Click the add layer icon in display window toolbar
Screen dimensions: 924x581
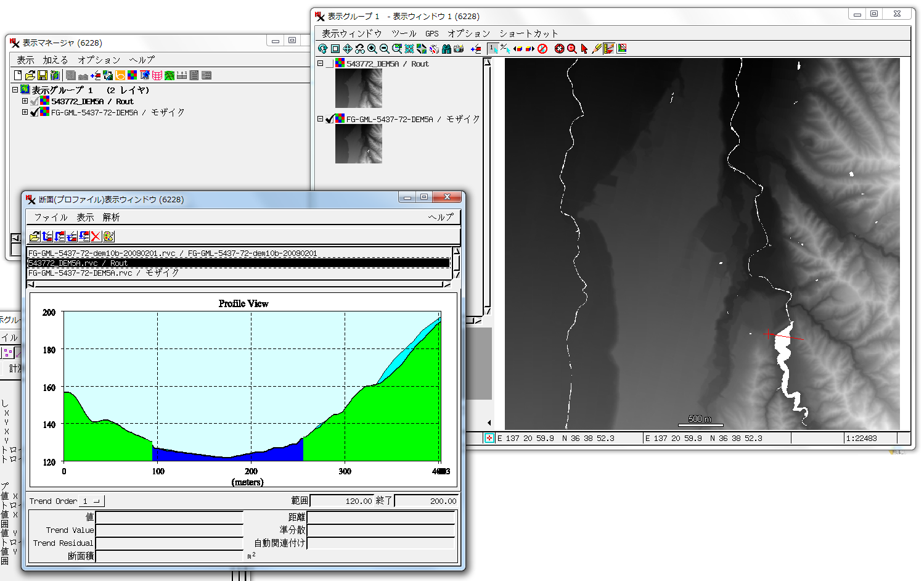click(476, 49)
